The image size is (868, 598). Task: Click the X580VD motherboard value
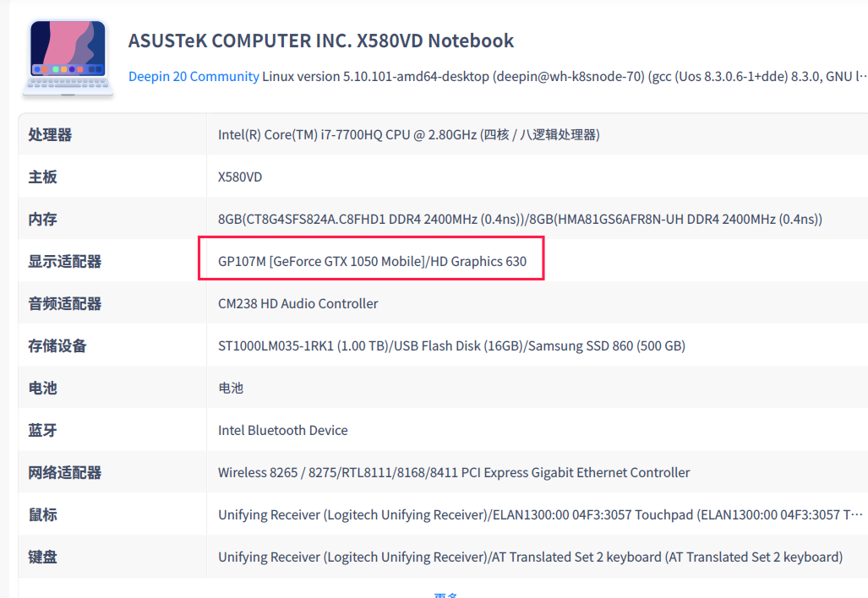click(x=240, y=177)
